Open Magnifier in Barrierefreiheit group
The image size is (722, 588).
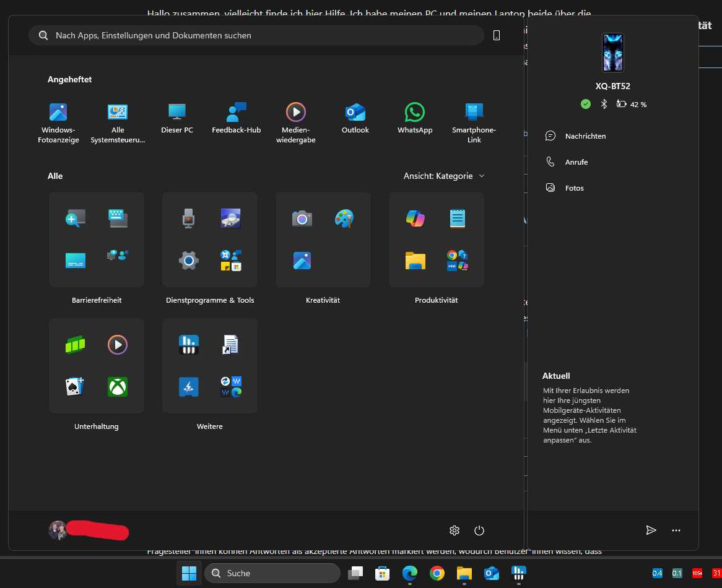76,218
